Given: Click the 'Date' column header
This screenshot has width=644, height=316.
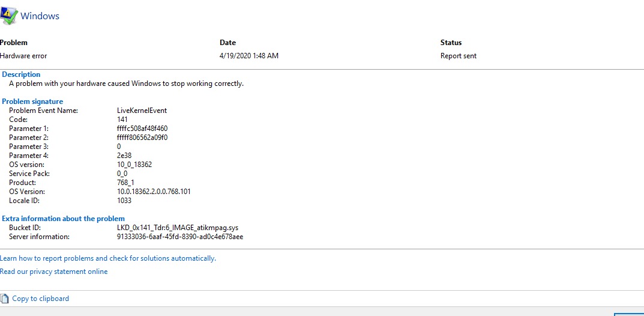Looking at the screenshot, I should tap(227, 42).
